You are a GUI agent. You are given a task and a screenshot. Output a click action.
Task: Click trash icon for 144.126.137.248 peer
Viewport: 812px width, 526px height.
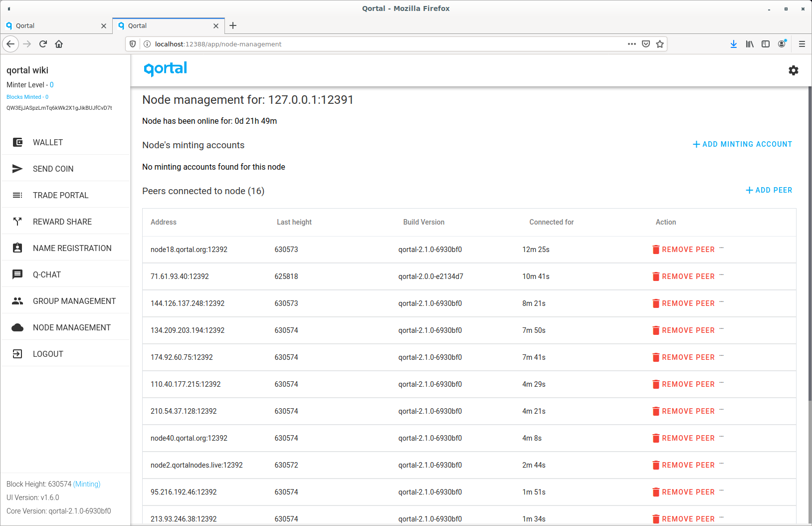656,303
